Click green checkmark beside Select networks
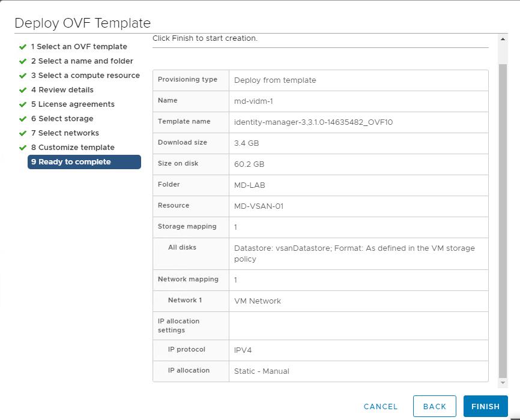The image size is (520, 420). click(x=23, y=133)
